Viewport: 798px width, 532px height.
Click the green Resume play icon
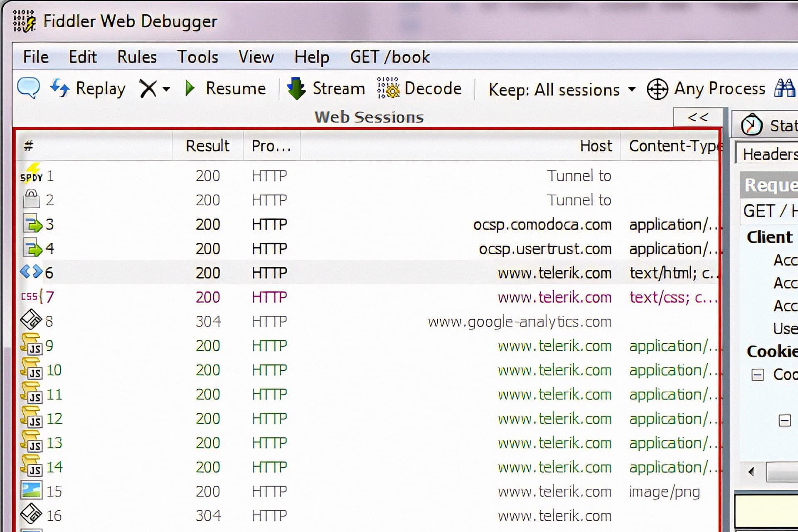[x=190, y=88]
